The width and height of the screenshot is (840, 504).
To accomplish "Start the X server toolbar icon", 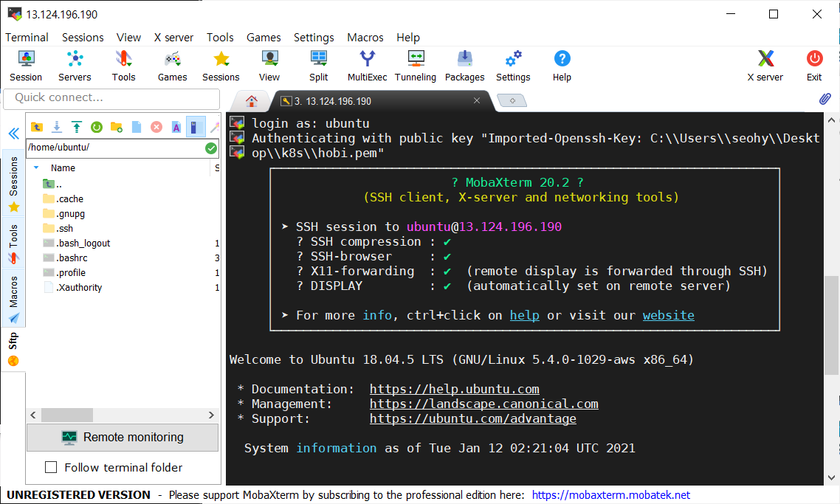I will (765, 59).
